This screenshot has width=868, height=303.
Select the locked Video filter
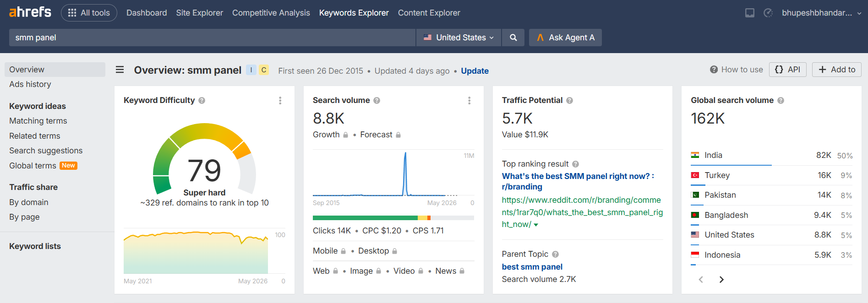408,271
